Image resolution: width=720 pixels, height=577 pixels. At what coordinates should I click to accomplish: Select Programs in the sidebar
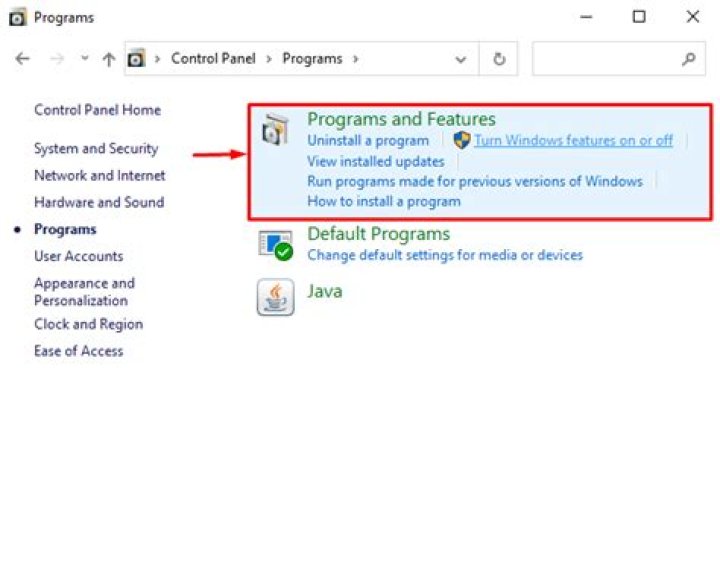click(65, 230)
